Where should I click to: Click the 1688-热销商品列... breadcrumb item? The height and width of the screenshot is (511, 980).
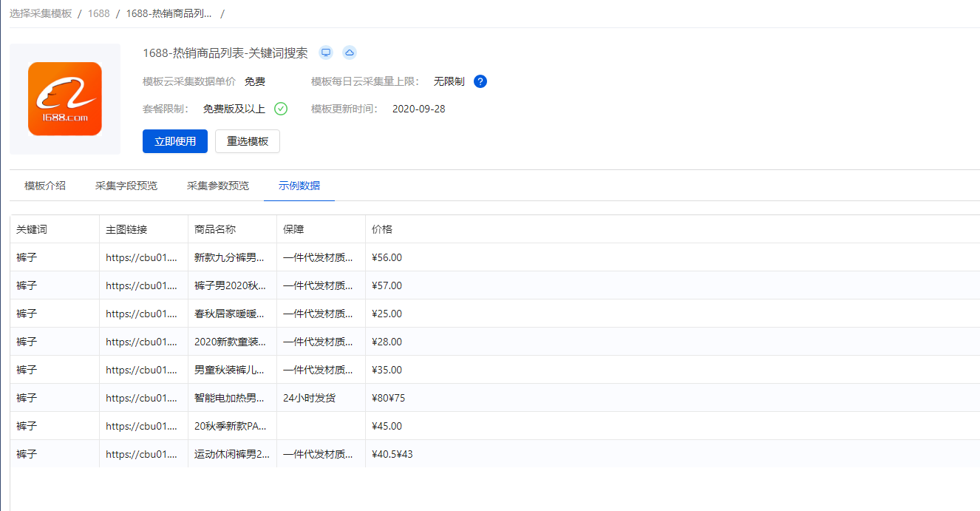pyautogui.click(x=169, y=13)
